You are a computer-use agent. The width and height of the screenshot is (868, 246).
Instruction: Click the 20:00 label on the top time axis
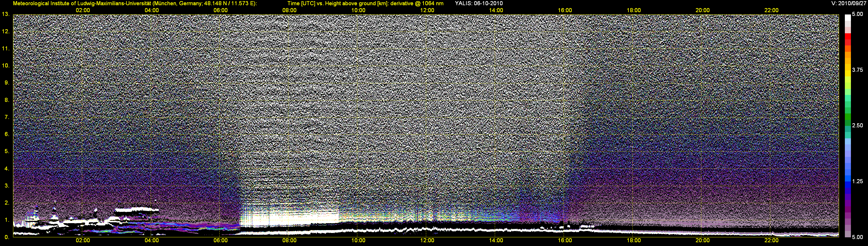pyautogui.click(x=703, y=10)
